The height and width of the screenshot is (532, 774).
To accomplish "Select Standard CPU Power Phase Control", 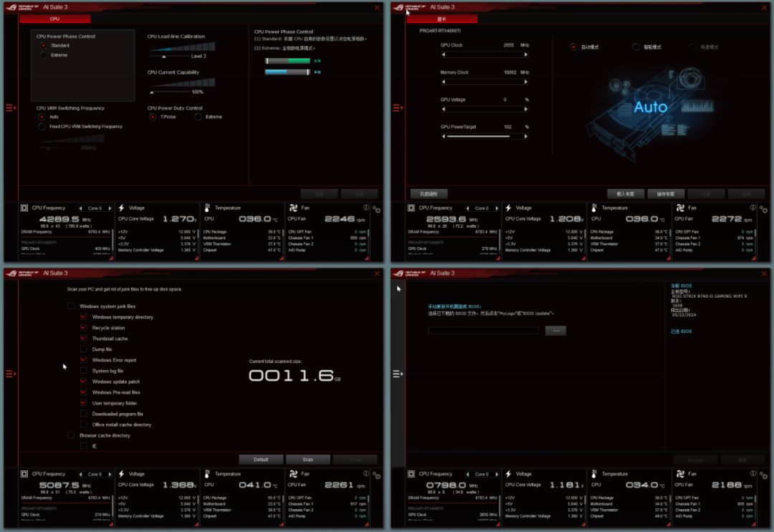I will (44, 45).
